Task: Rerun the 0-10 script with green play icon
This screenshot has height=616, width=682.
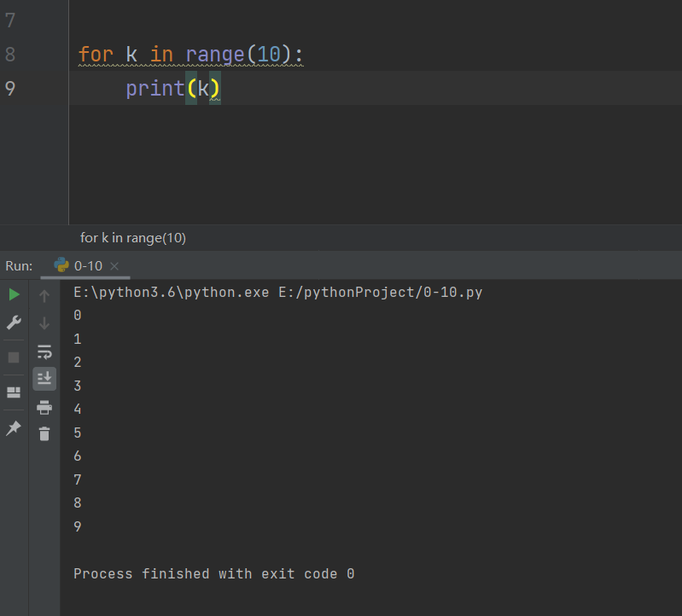Action: pyautogui.click(x=14, y=294)
